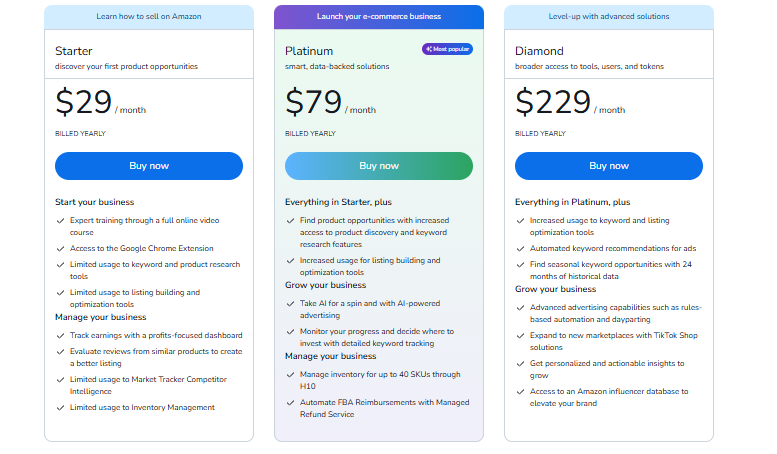Click Track earnings with profits-focused dashboard text
This screenshot has width=777, height=454.
click(156, 336)
